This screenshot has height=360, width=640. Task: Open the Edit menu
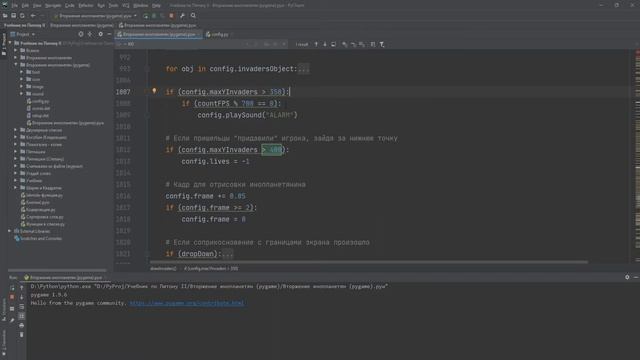pos(25,6)
